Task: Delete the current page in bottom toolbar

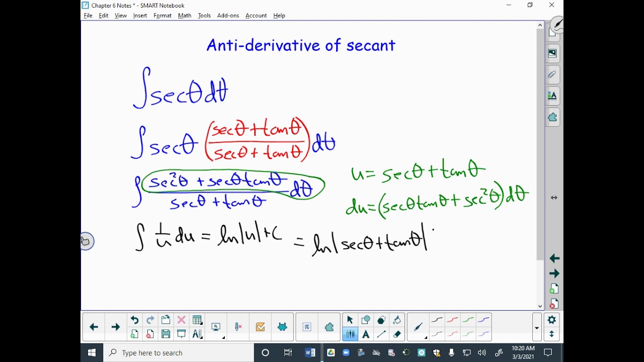Action: click(x=150, y=334)
